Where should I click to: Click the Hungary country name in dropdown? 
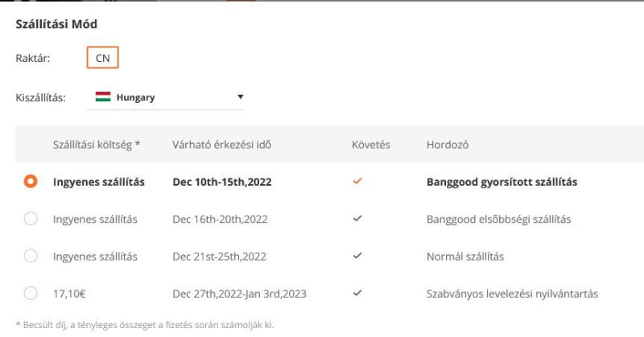[x=135, y=97]
